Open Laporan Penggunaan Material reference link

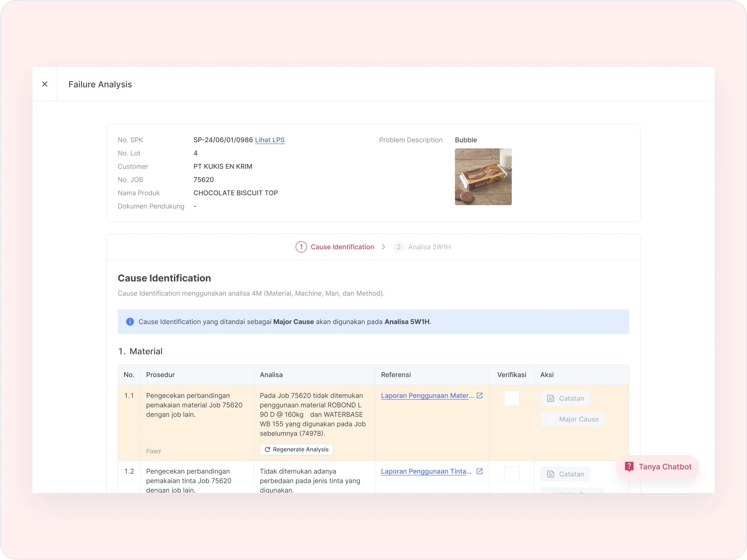click(x=427, y=396)
